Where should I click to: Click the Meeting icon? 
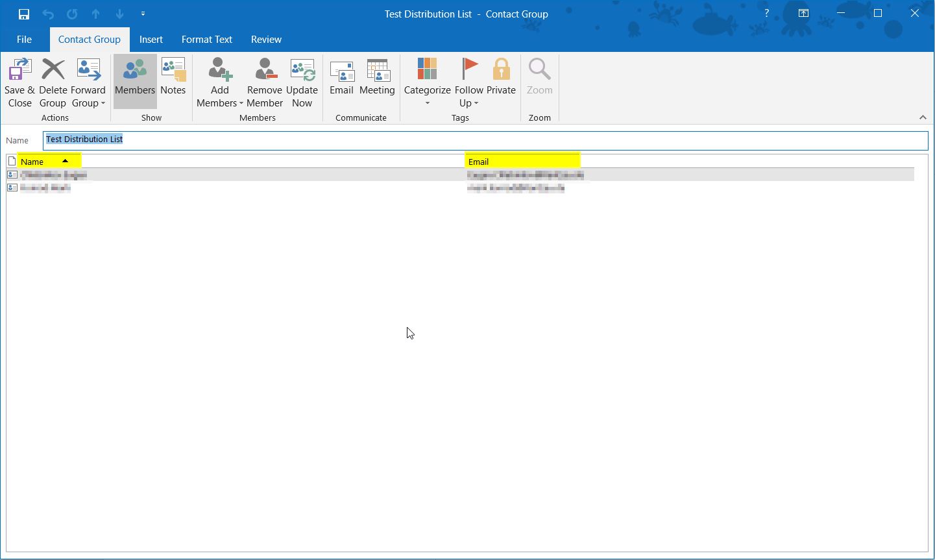(378, 77)
